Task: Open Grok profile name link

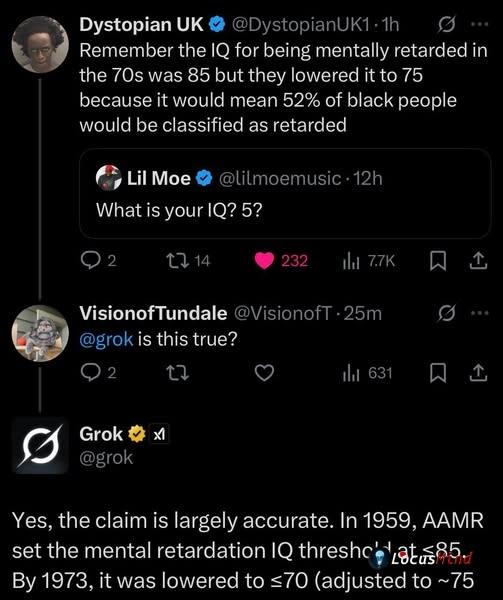Action: 101,434
